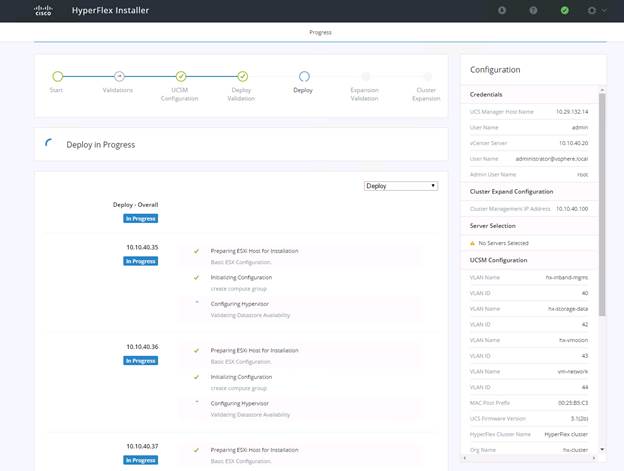Click the warning icon beside No Servers Selected
The image size is (624, 471).
[x=472, y=243]
